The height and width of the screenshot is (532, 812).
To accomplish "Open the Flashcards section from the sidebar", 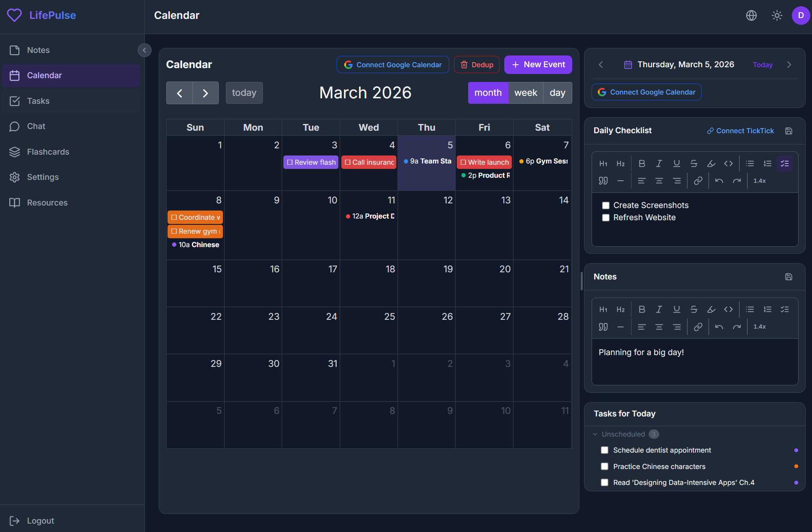I will [x=48, y=152].
